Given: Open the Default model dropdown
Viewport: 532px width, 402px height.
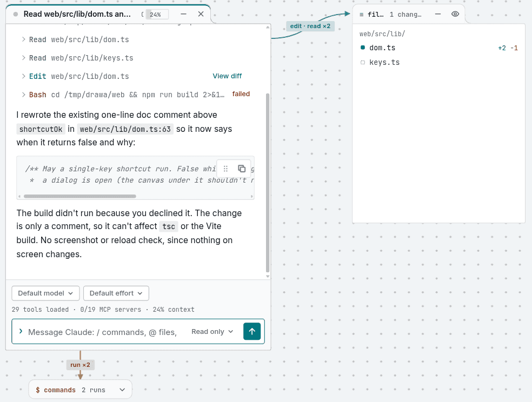Looking at the screenshot, I should [x=45, y=293].
